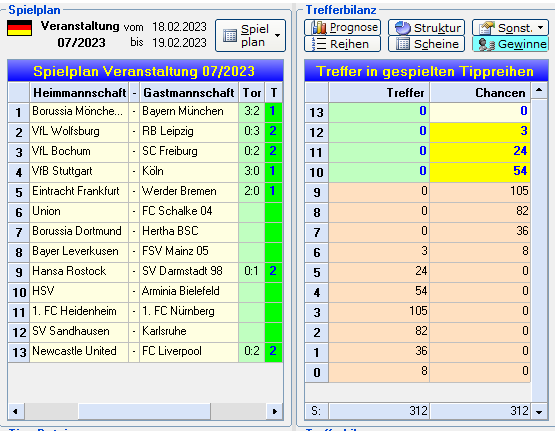Select the 1. FC Heidenheim cell
The image size is (555, 431).
(79, 312)
